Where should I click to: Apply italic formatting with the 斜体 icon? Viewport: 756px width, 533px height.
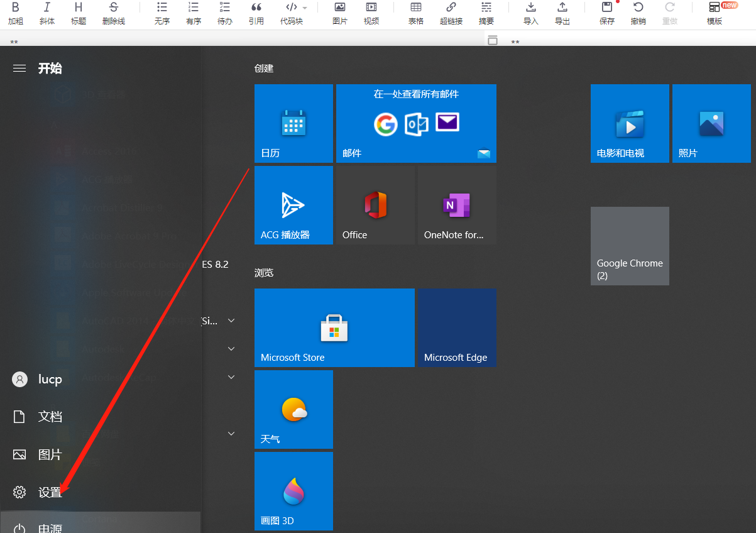(x=47, y=14)
